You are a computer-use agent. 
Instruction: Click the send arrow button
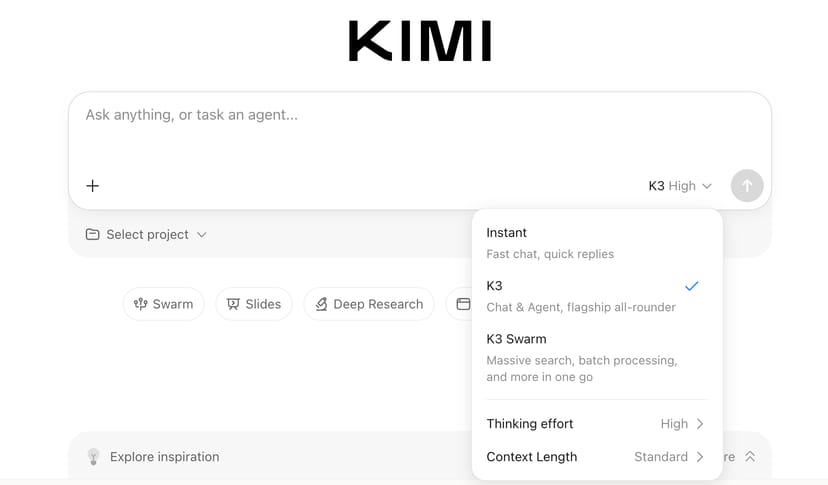tap(747, 185)
